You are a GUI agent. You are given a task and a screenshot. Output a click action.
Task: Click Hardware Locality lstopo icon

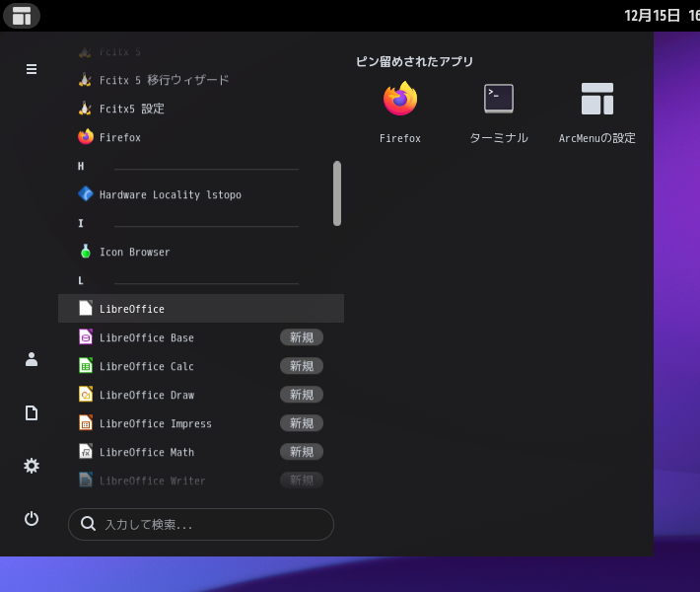click(x=86, y=194)
